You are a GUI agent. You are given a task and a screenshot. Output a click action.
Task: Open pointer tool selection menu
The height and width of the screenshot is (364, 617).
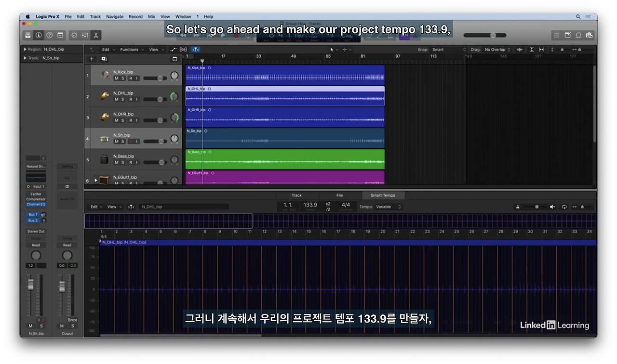coord(334,50)
